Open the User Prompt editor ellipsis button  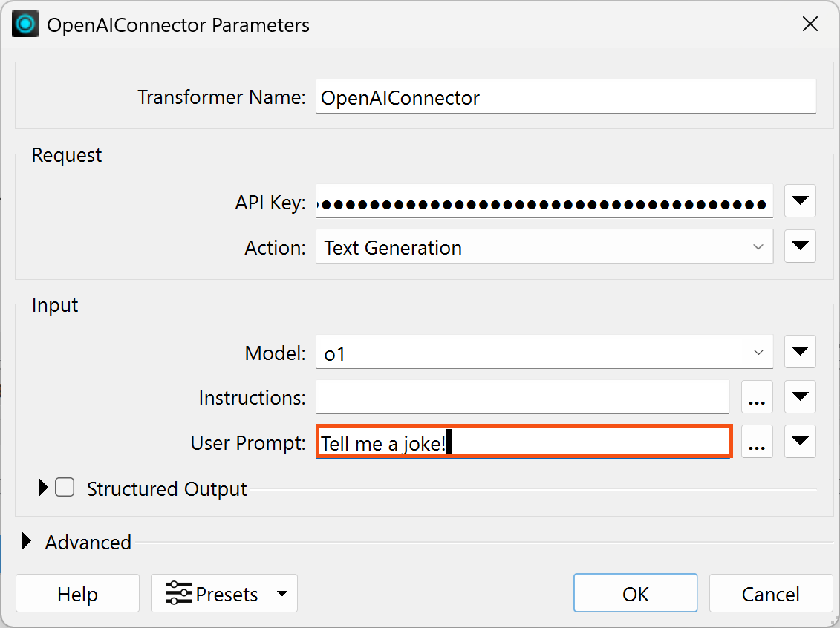[756, 441]
